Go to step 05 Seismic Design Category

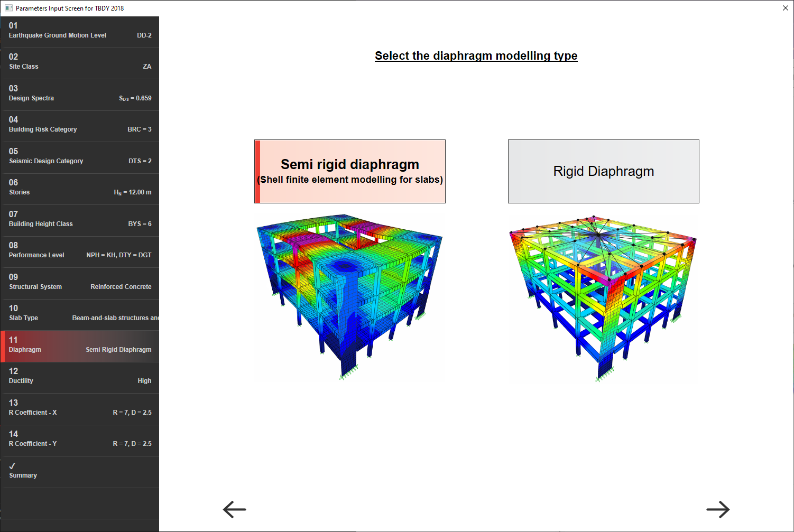pyautogui.click(x=80, y=157)
